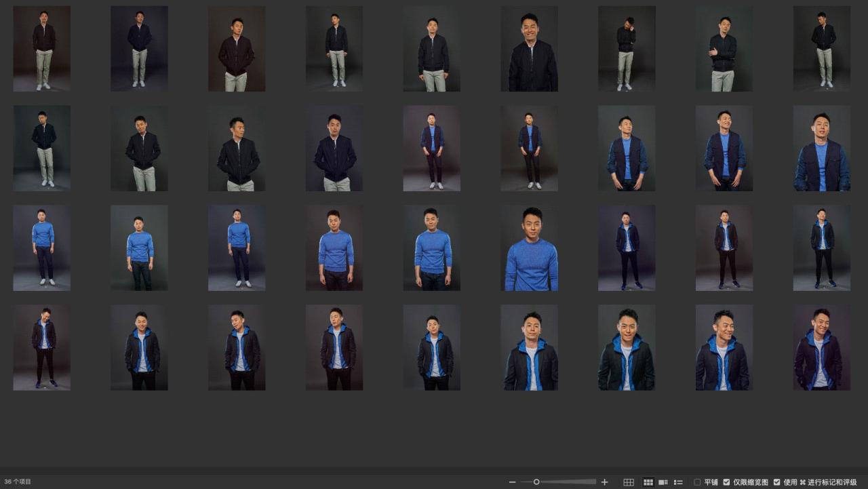Select the last thumbnail in the top row
The image size is (868, 489).
(821, 49)
